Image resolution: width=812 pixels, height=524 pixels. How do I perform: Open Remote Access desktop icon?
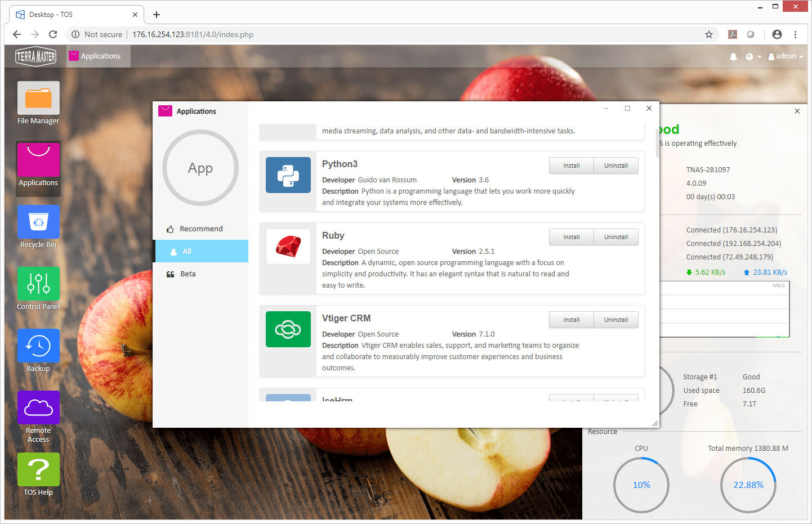click(38, 418)
